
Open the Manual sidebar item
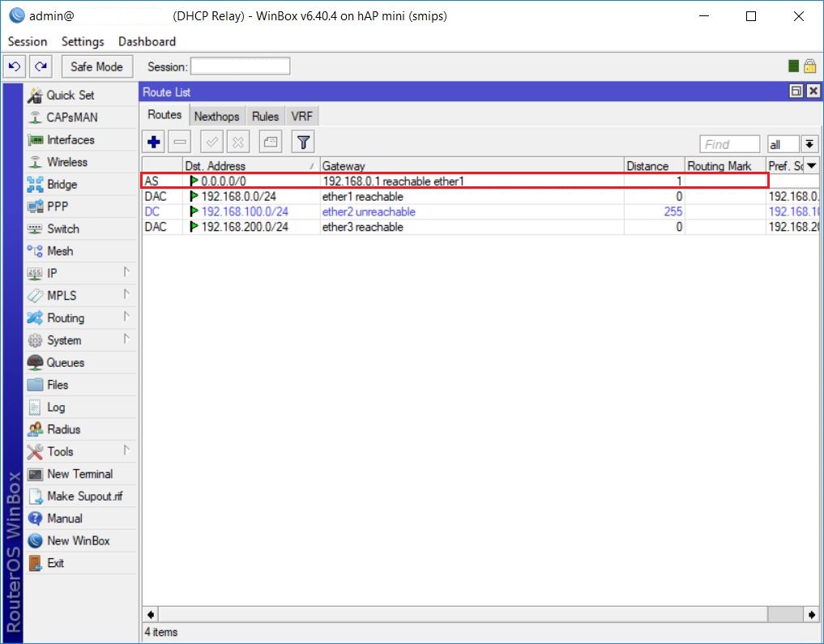pyautogui.click(x=80, y=518)
